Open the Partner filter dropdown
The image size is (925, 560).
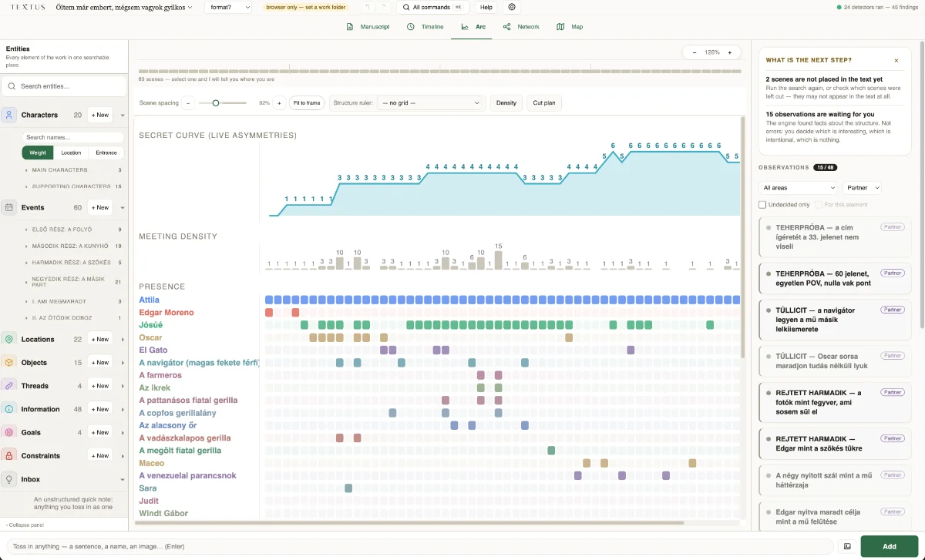(x=863, y=187)
